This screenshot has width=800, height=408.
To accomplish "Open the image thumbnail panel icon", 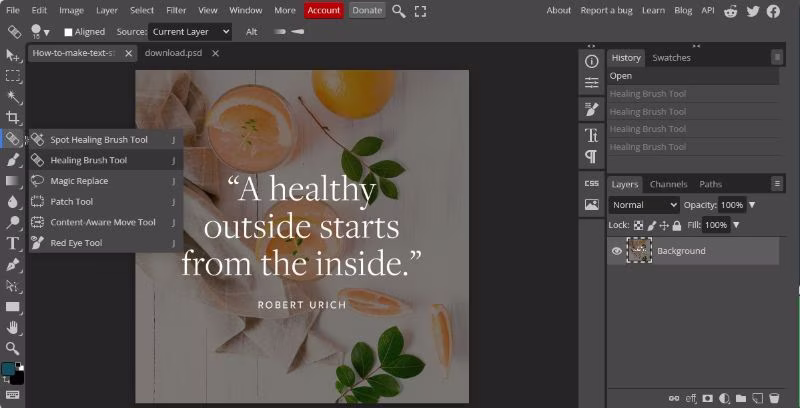I will point(591,205).
